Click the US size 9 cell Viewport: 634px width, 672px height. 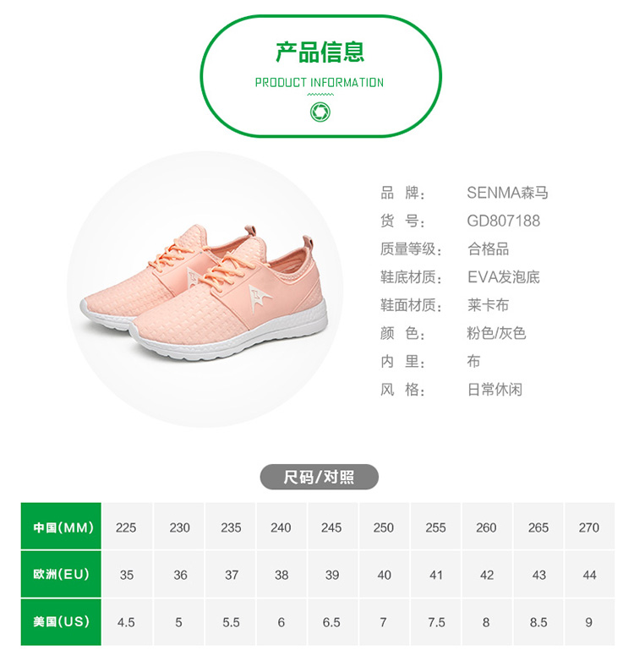pyautogui.click(x=589, y=622)
